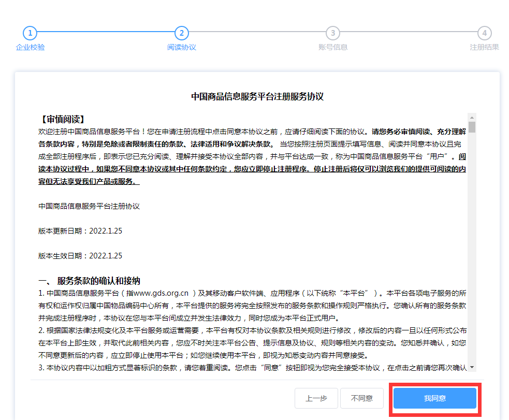Click the step 1 circle icon

30,33
